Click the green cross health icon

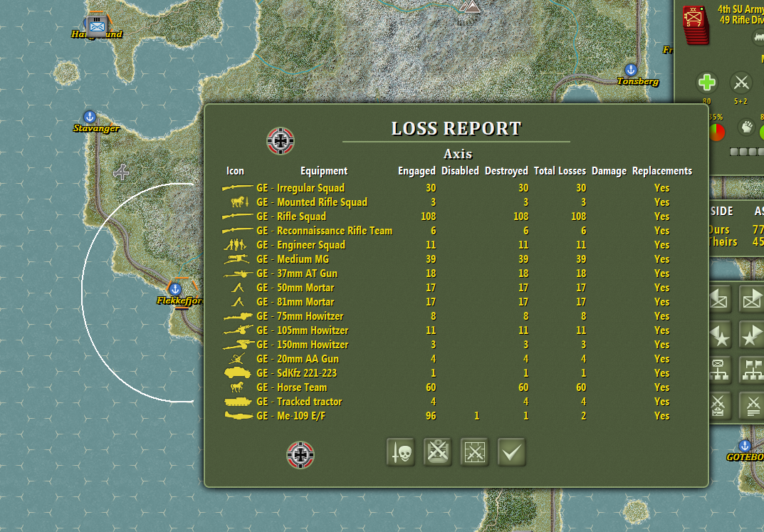pyautogui.click(x=706, y=83)
